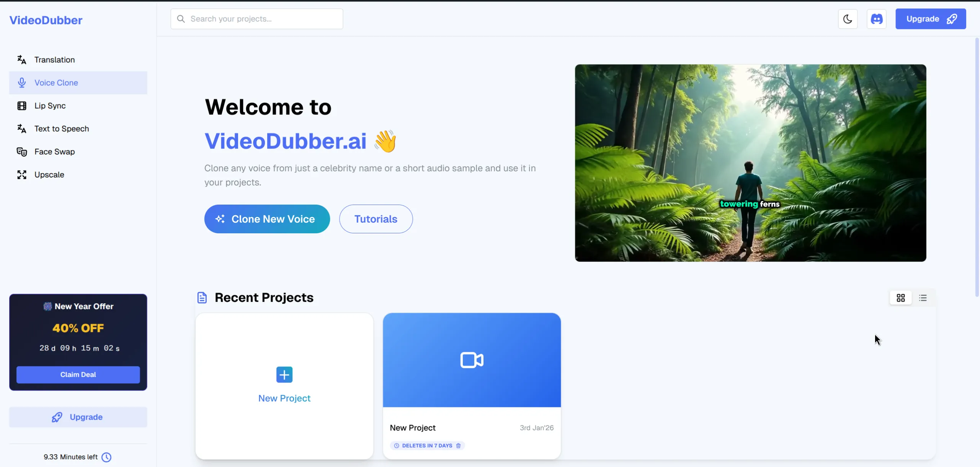Image resolution: width=980 pixels, height=467 pixels.
Task: Open the New Project title from 3rd Jan'26
Action: (413, 428)
